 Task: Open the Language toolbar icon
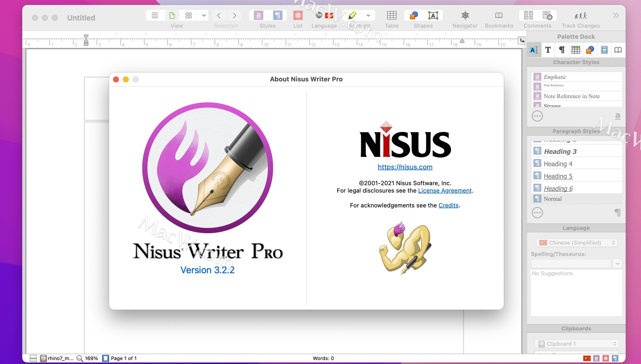[x=324, y=15]
